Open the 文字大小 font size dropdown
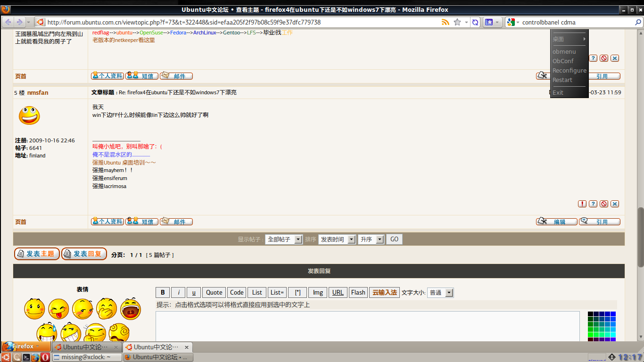Image resolution: width=644 pixels, height=362 pixels. 440,293
